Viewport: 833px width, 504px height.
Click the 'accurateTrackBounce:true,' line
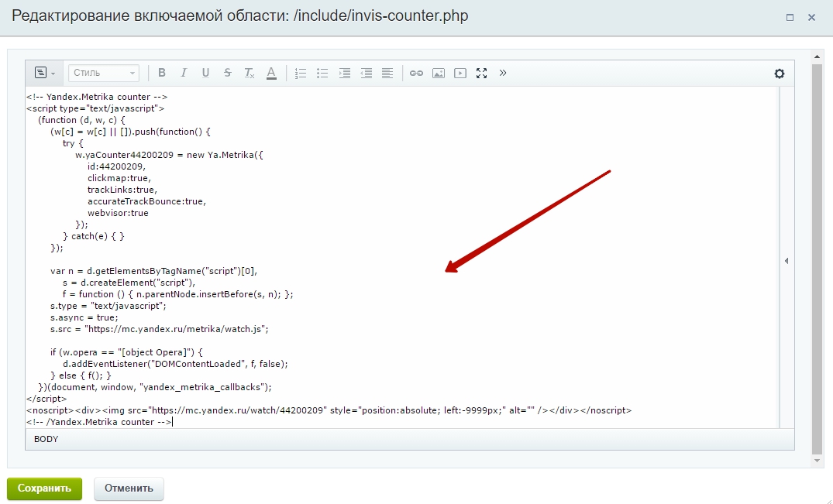146,201
